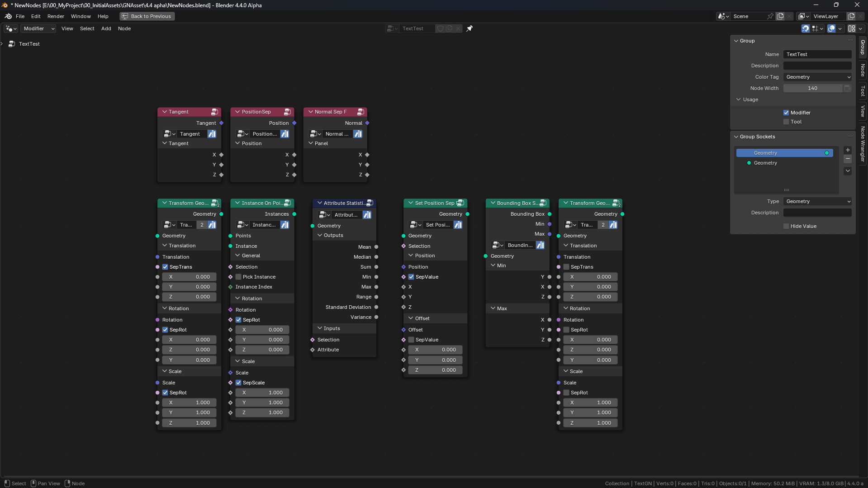Click the new scene icon beside the Scene field
The height and width of the screenshot is (488, 868).
click(x=780, y=16)
